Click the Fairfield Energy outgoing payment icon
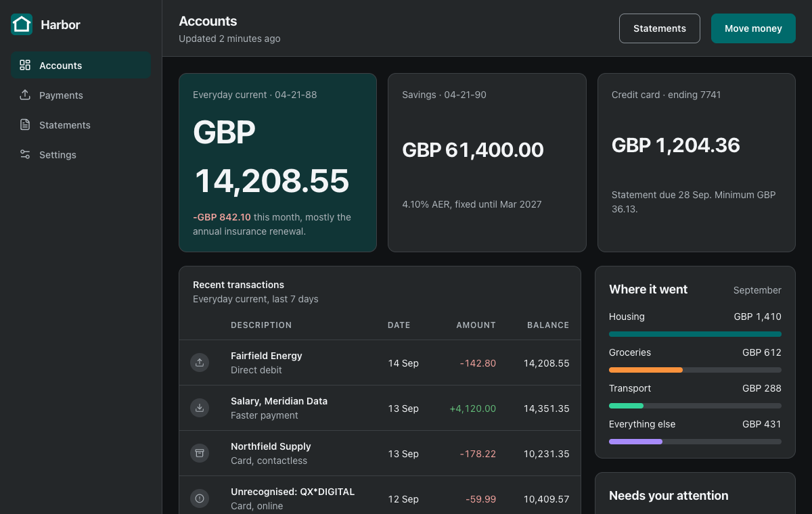 200,363
